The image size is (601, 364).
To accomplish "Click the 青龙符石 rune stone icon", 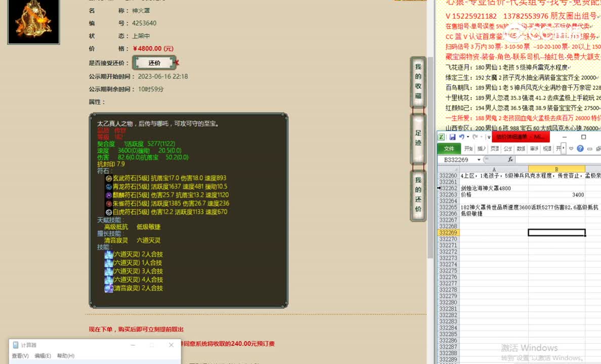I will (x=110, y=187).
